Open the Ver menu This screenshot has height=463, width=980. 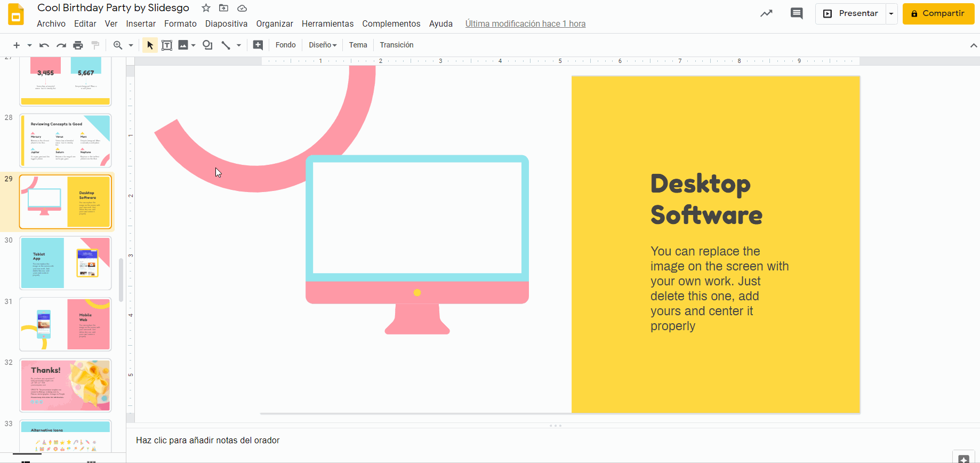111,23
